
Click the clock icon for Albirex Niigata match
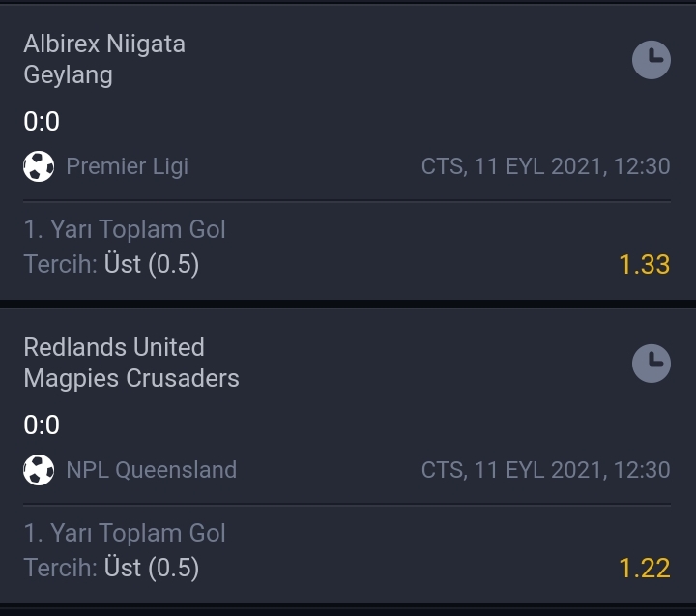pos(652,60)
